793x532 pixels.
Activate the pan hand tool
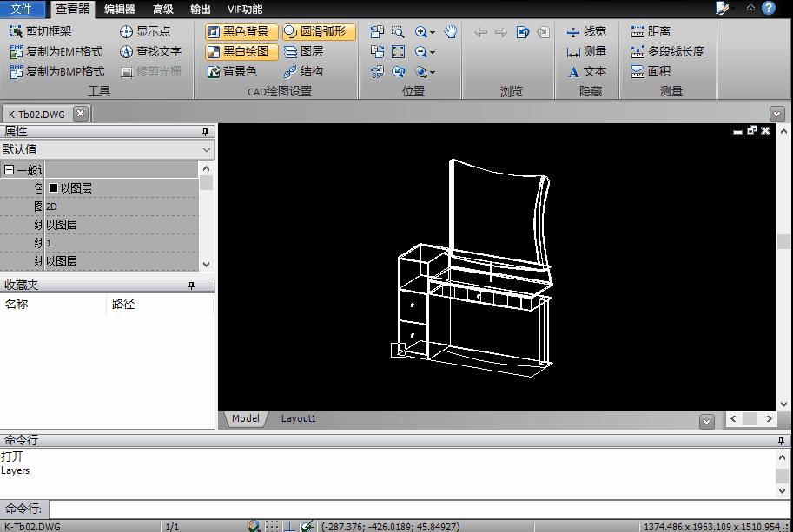pyautogui.click(x=451, y=32)
